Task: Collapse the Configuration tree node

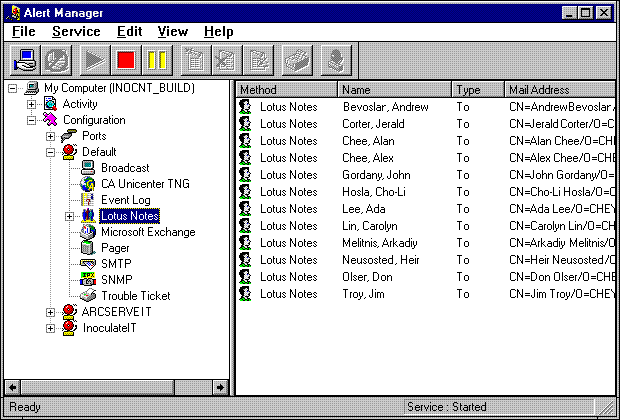Action: coord(31,120)
